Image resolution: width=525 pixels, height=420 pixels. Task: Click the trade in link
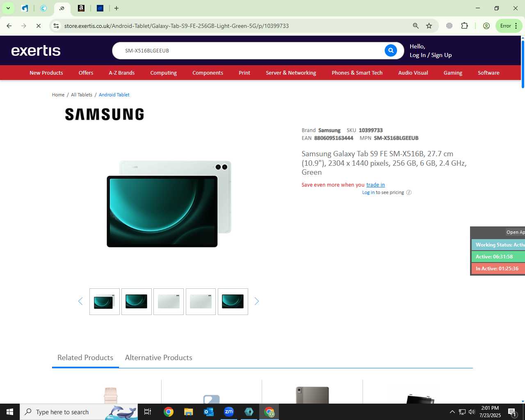click(376, 185)
